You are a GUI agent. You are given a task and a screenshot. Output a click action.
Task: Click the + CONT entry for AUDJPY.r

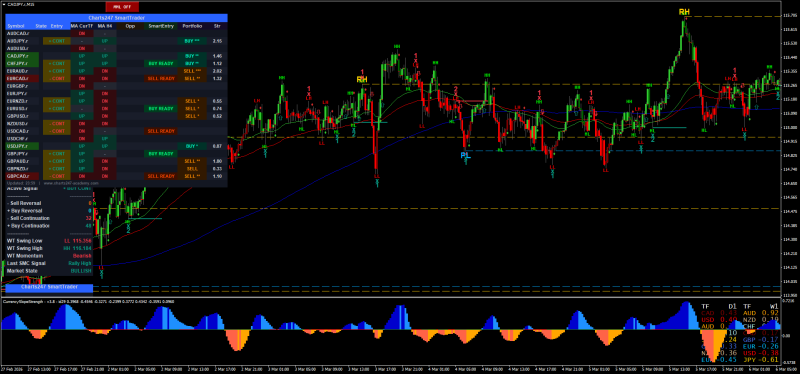pos(56,41)
